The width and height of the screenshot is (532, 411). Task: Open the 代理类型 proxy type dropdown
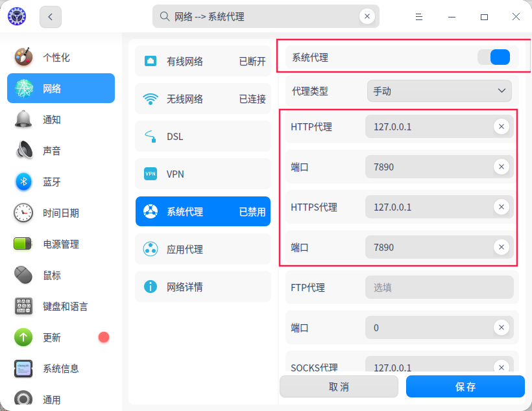coord(439,91)
